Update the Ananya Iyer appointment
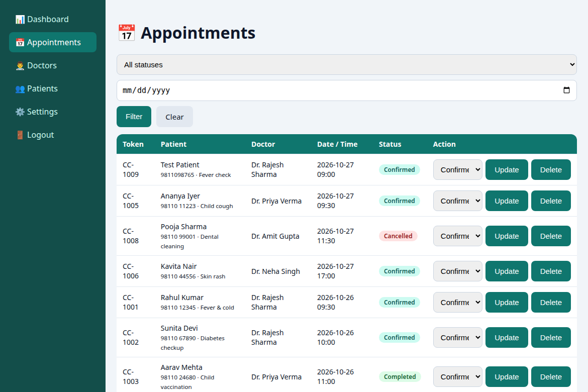This screenshot has width=588, height=392. click(x=507, y=201)
